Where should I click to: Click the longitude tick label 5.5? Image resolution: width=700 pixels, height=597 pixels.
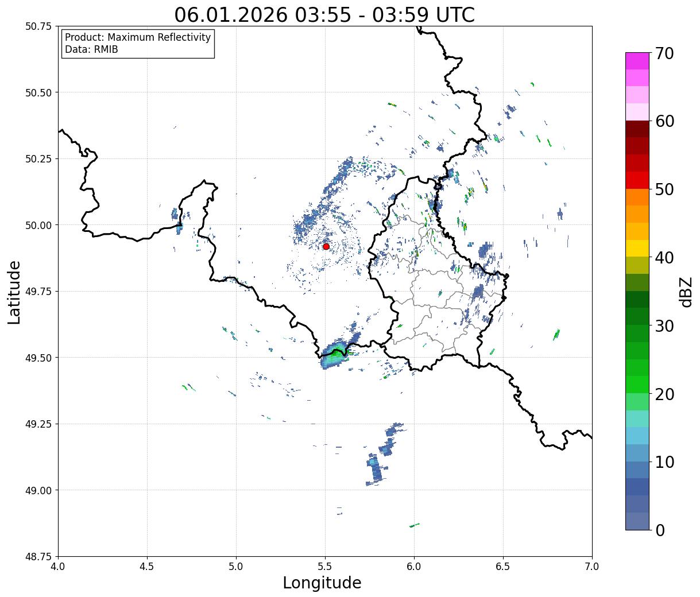tap(325, 567)
